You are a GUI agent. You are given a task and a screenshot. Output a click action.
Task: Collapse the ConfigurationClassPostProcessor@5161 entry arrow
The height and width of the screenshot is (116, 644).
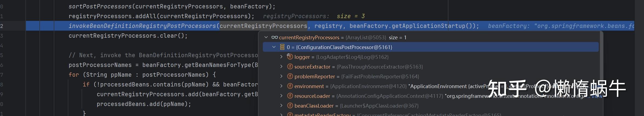pos(274,47)
